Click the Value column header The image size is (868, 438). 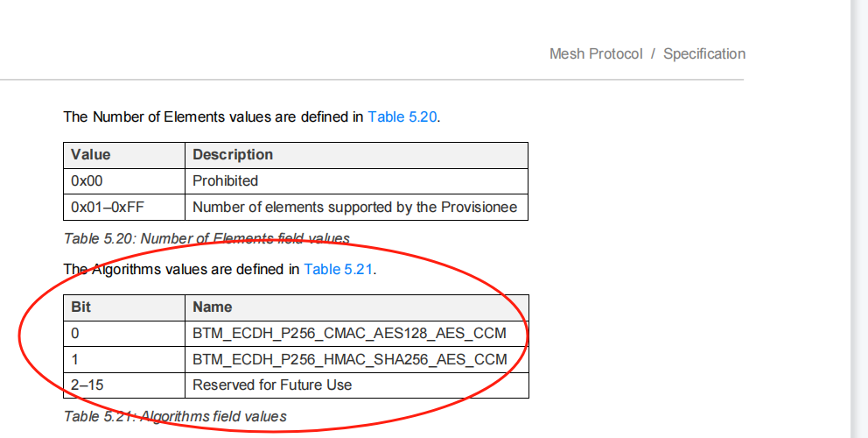point(124,155)
